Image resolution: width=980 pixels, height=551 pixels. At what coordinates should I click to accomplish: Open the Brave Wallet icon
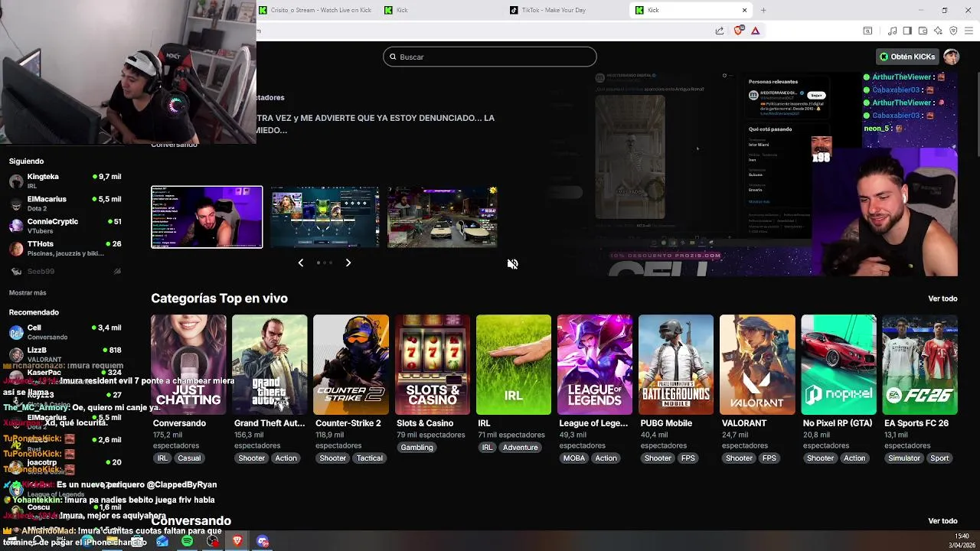923,31
